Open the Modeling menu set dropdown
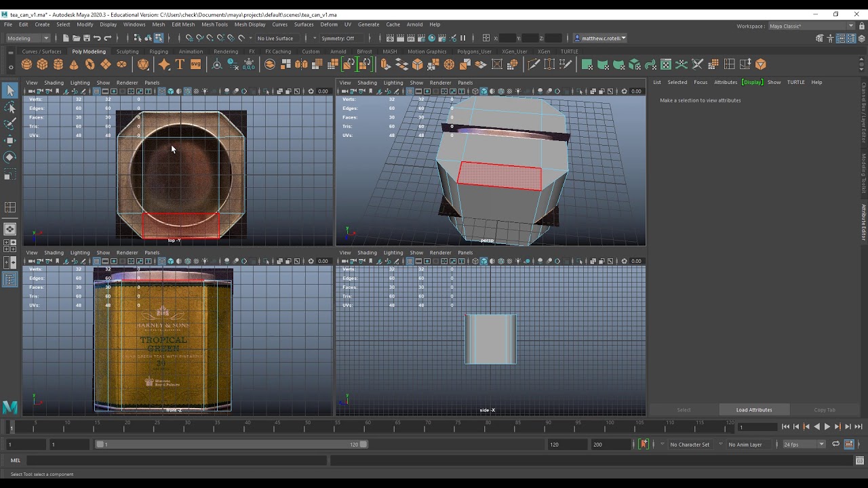The width and height of the screenshot is (868, 488). click(27, 38)
